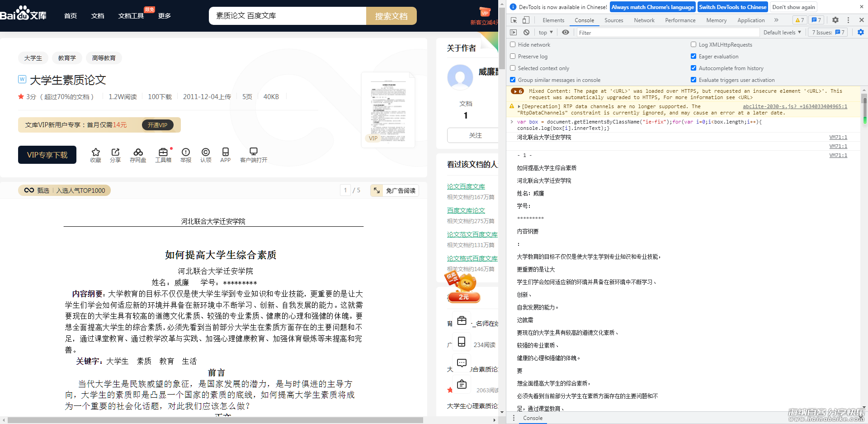868x424 pixels.
Task: Click the 搜索文档 search button
Action: (391, 16)
